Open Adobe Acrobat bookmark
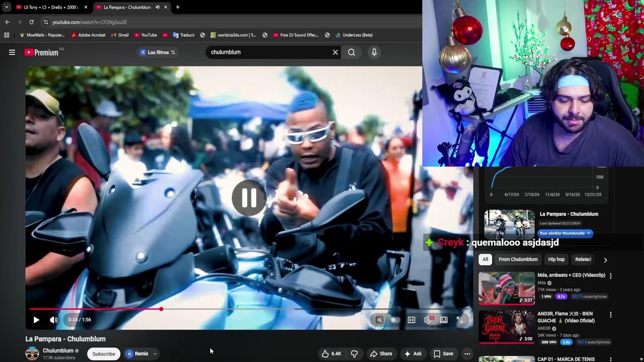The width and height of the screenshot is (644, 362). 88,35
